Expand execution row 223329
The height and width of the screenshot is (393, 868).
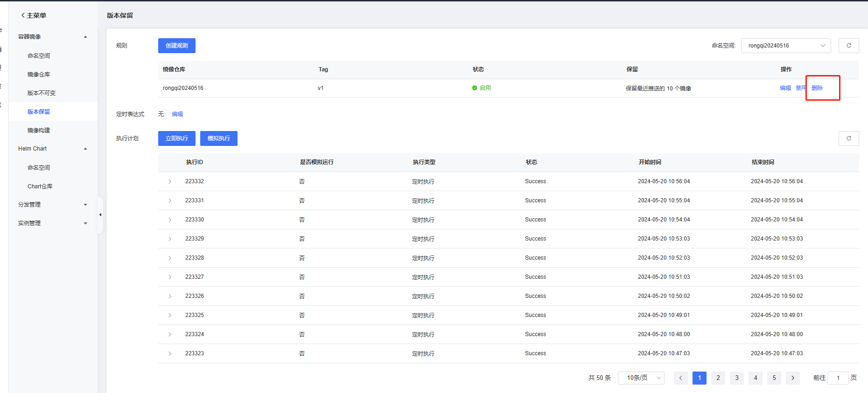tap(170, 239)
